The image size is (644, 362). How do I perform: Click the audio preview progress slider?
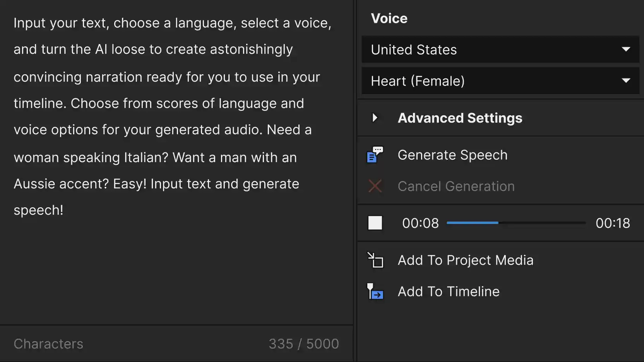[x=516, y=223]
